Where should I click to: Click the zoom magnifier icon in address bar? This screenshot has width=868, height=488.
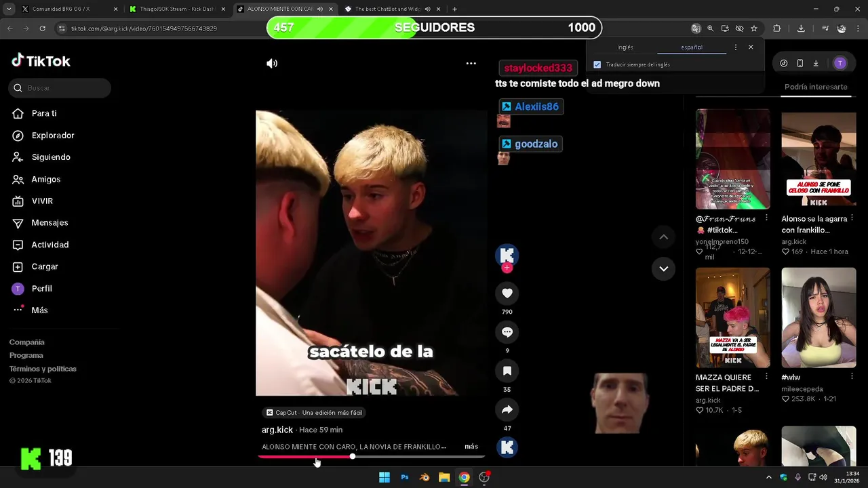(x=710, y=28)
